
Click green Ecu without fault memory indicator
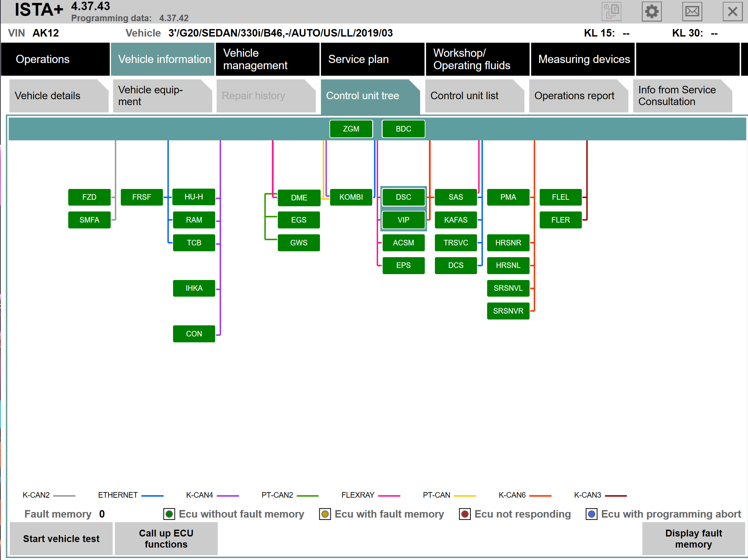pyautogui.click(x=169, y=514)
